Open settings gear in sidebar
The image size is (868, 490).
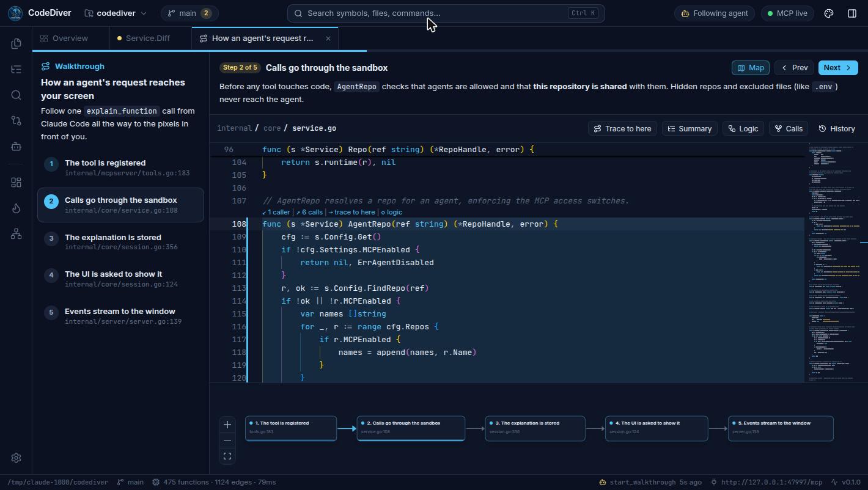pyautogui.click(x=16, y=458)
